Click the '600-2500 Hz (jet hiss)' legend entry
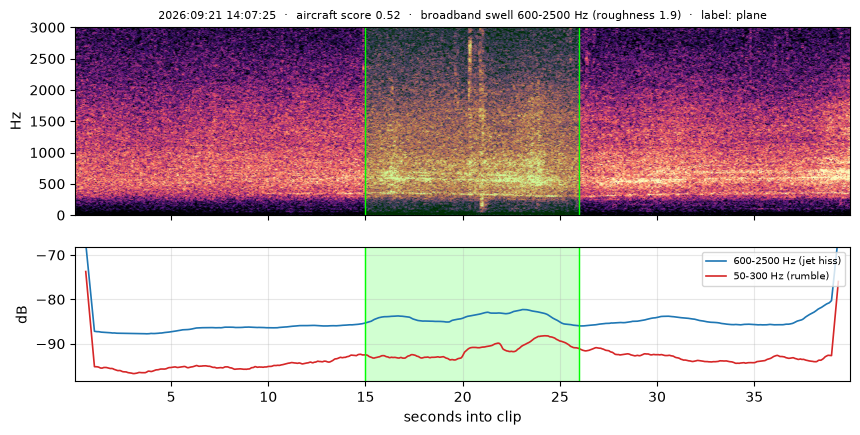Viewport: 860px width, 435px height. 787,261
